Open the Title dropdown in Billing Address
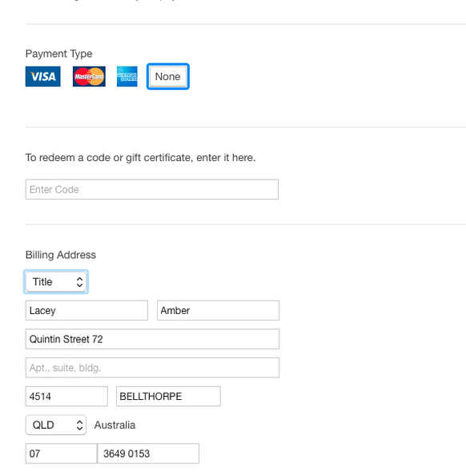 [x=56, y=282]
